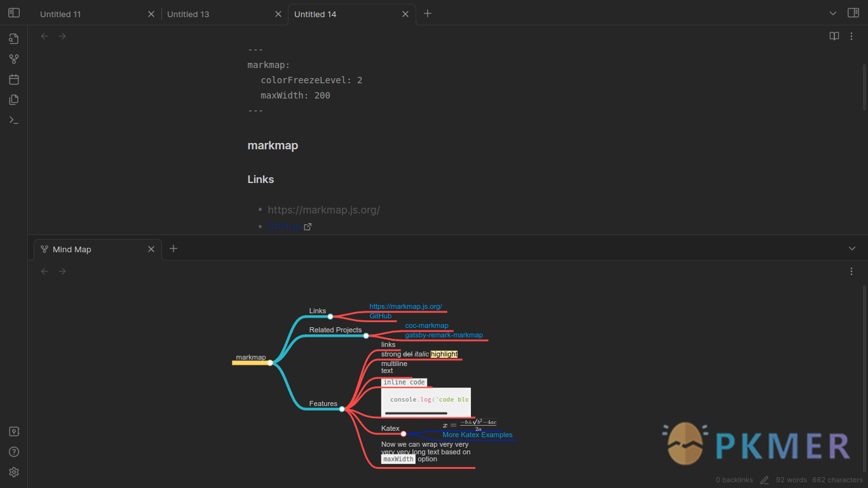
Task: Open the coc-markmap link
Action: click(427, 325)
